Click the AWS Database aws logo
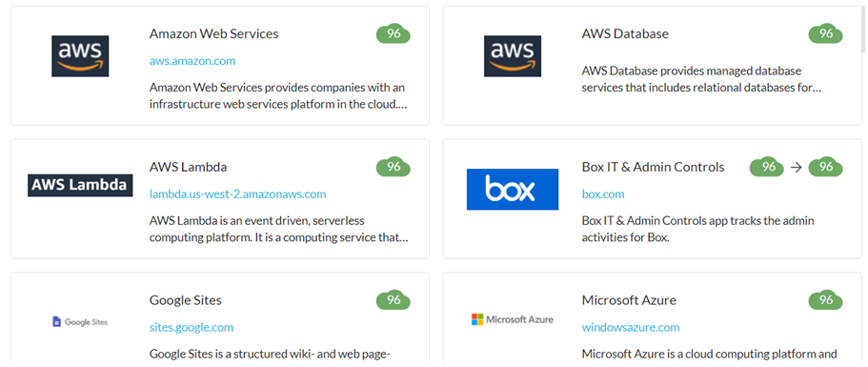This screenshot has height=367, width=868. pos(513,56)
